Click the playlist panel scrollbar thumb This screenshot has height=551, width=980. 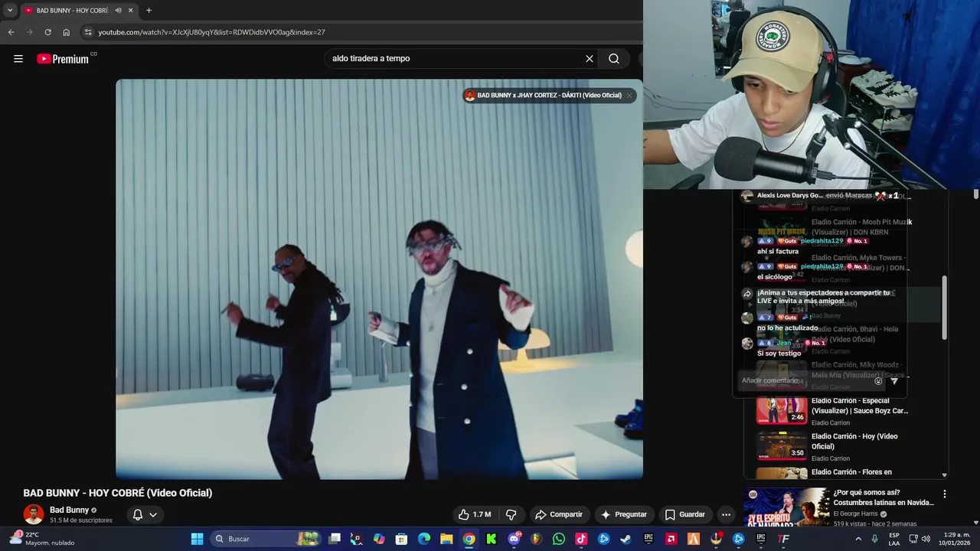[944, 308]
